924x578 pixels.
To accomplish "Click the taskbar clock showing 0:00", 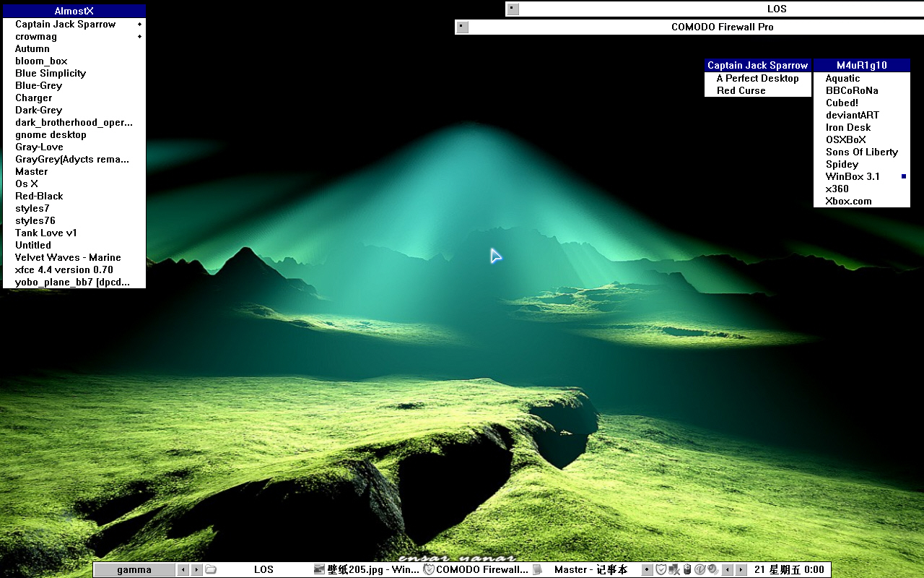I will pyautogui.click(x=788, y=569).
